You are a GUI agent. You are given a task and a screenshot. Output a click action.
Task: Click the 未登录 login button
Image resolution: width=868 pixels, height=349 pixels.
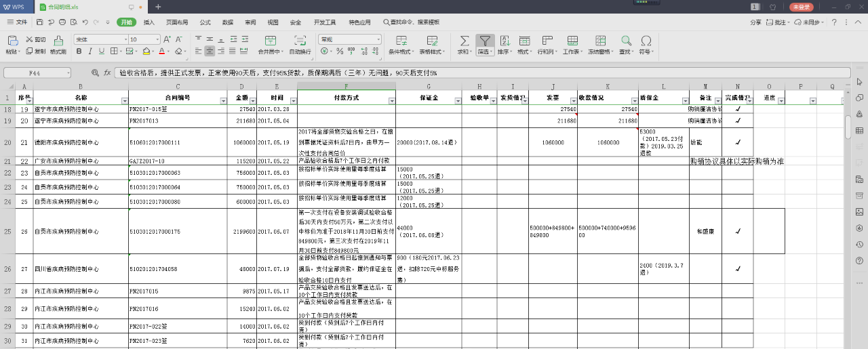pos(802,7)
